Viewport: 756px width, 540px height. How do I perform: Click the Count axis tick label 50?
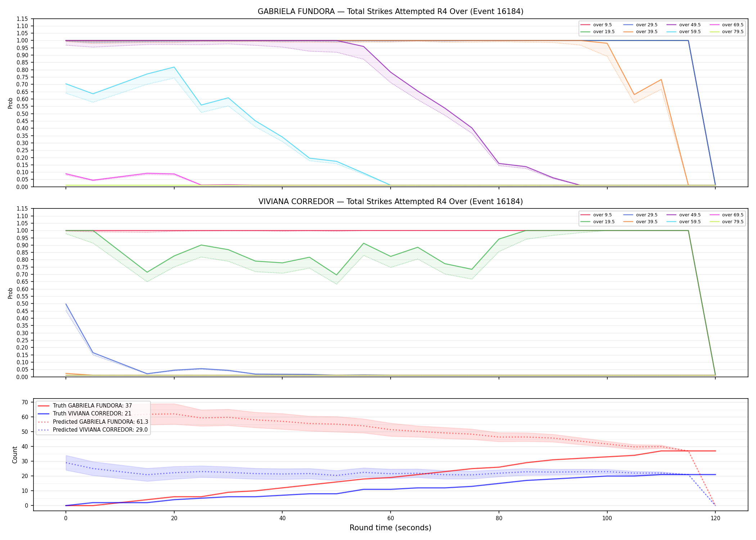point(25,432)
